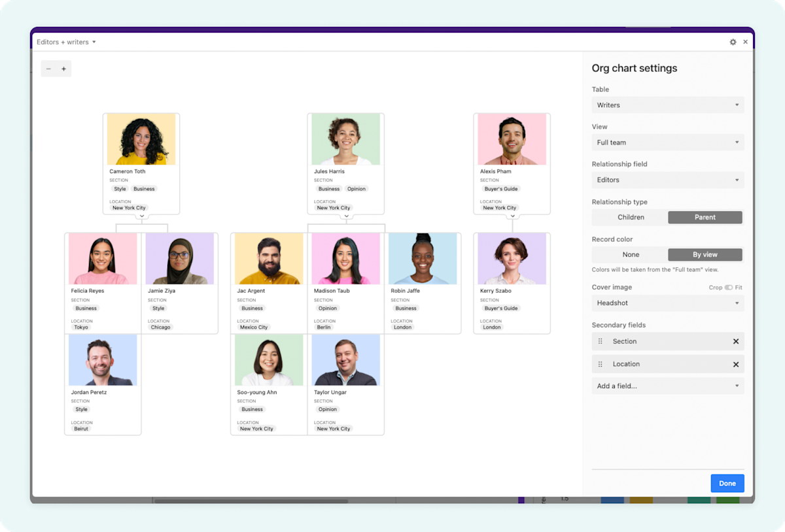
Task: Collapse Cameron Toth's reports using the chevron
Action: pos(141,216)
